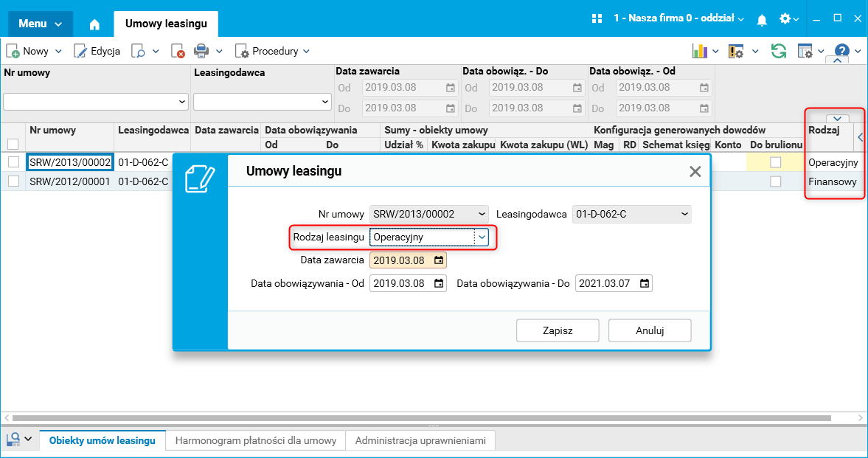Open the Rodzaj leasingu dropdown
Image resolution: width=868 pixels, height=458 pixels.
[x=482, y=237]
